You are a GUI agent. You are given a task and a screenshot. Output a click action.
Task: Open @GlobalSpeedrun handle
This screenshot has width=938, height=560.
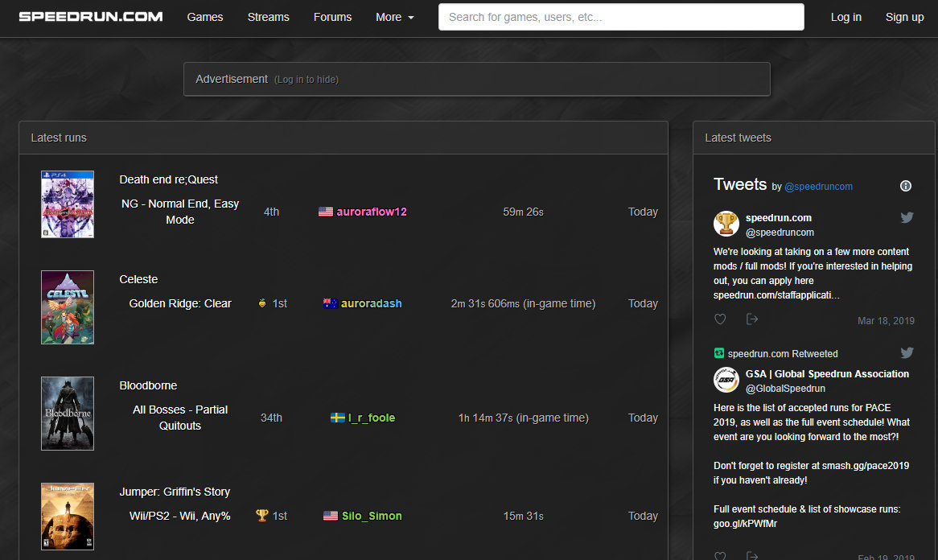tap(785, 389)
